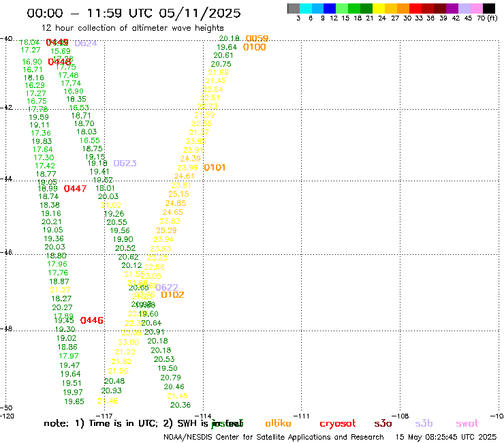Screen dimensions: 504x443
Task: Click the 23.00 wave height value
Action: [x=128, y=343]
